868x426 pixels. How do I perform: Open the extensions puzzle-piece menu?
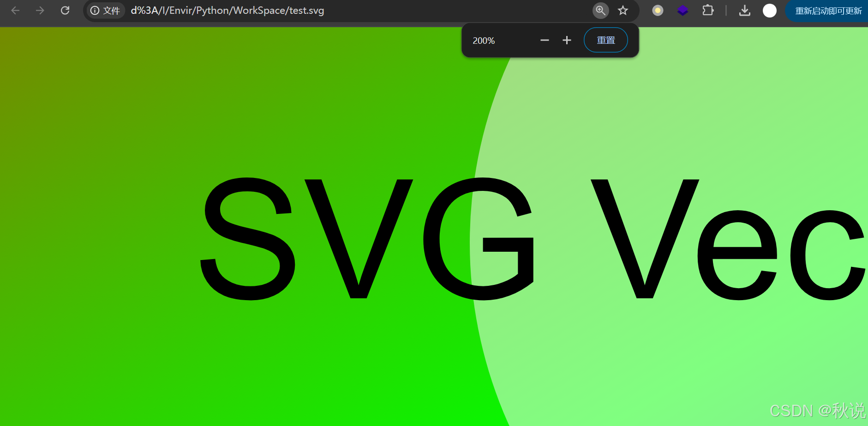(x=708, y=10)
